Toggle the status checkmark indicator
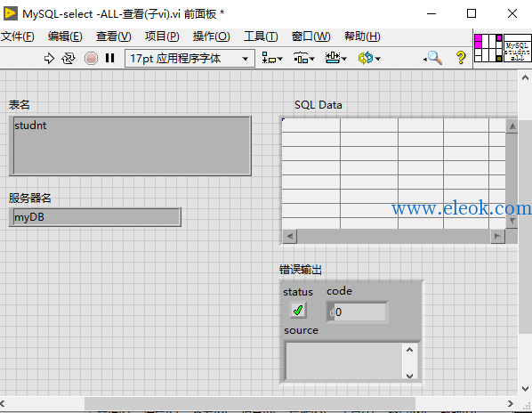Screen dimensions: 532x413 pos(298,310)
